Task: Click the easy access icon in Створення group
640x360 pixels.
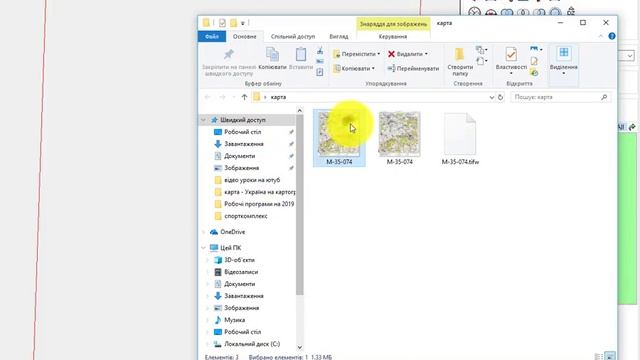Action: [481, 62]
